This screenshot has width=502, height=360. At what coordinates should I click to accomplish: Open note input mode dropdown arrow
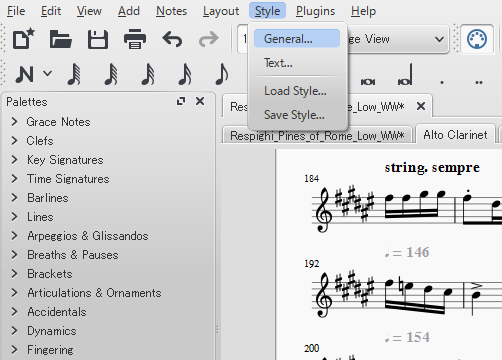[48, 73]
